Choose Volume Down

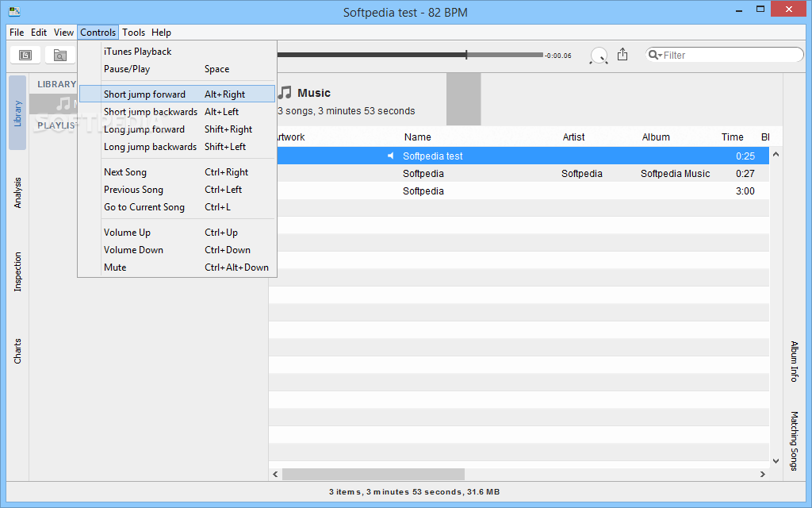(x=177, y=250)
